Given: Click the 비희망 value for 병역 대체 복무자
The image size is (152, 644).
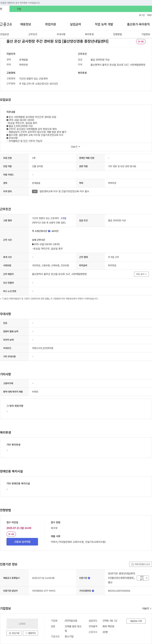Looking at the screenshot, I should [x=35, y=392].
